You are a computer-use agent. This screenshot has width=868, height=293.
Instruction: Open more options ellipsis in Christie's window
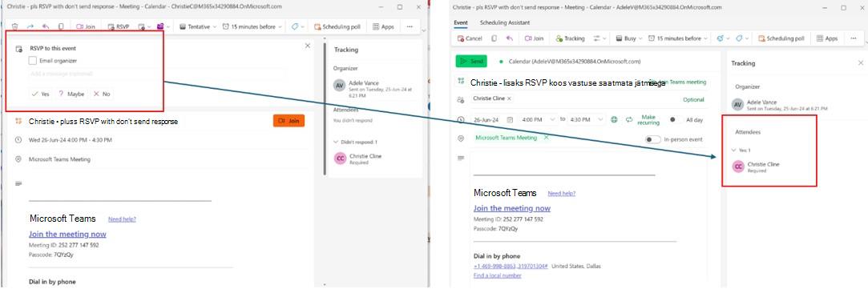[410, 26]
